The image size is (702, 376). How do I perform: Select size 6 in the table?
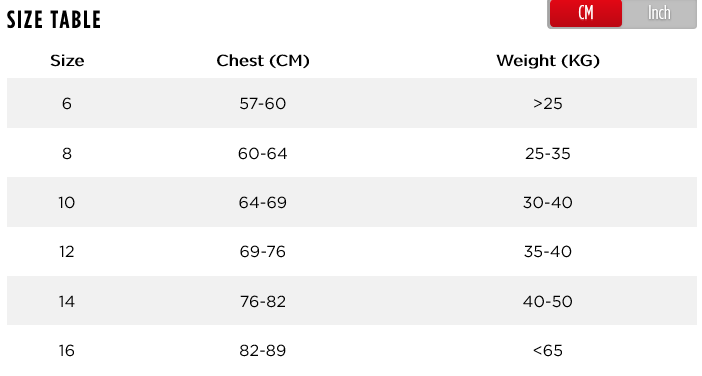point(67,103)
